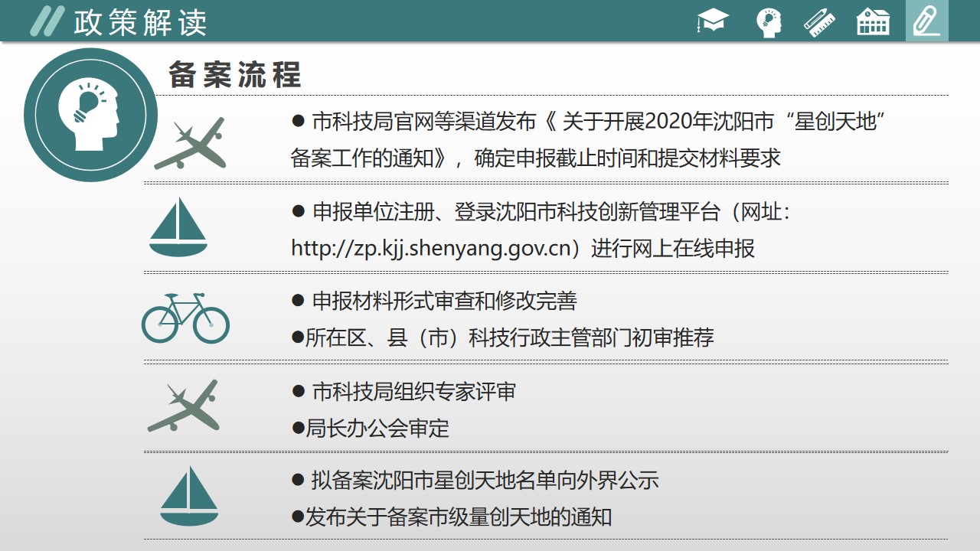Click the graduation cap icon in header
This screenshot has height=551, width=980.
click(x=714, y=21)
